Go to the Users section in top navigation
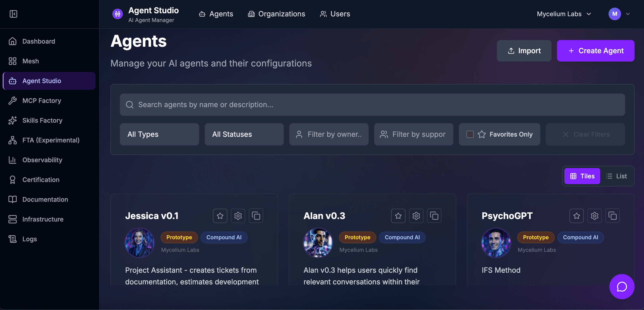 pyautogui.click(x=335, y=14)
